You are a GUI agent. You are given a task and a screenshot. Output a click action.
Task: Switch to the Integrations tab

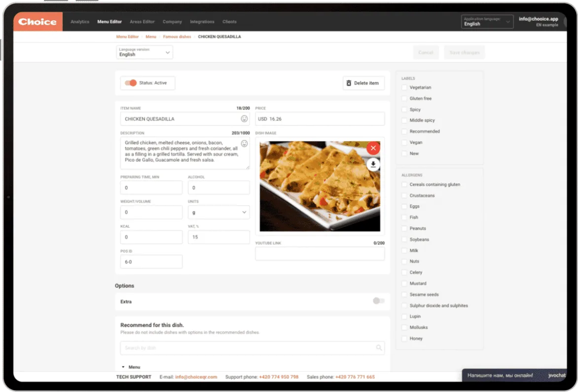202,22
